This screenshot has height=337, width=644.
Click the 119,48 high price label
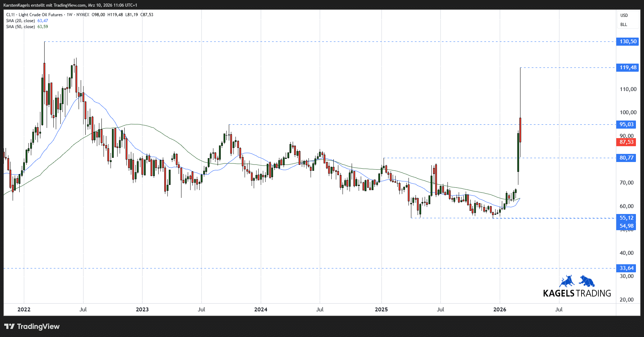tap(628, 67)
